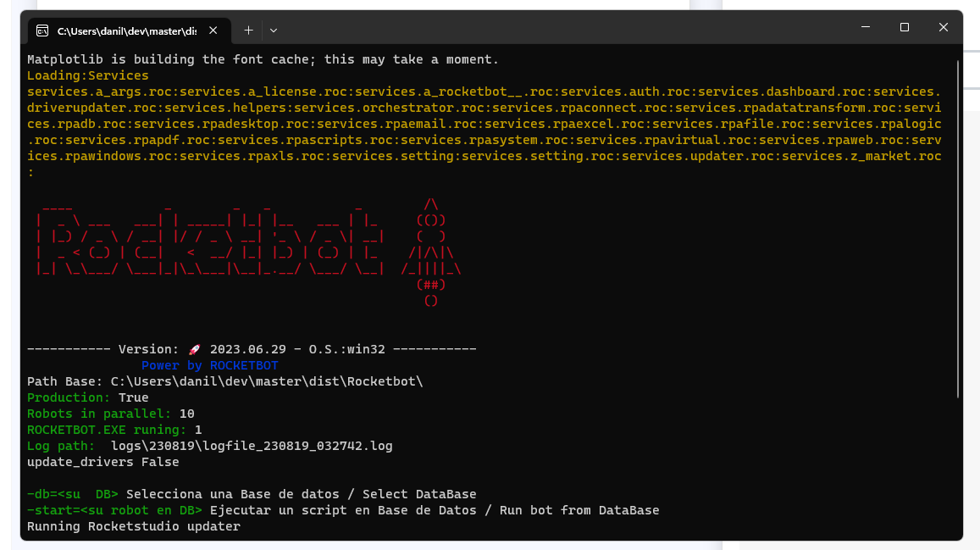Close the C:\Users\danil terminal tab

(x=213, y=30)
